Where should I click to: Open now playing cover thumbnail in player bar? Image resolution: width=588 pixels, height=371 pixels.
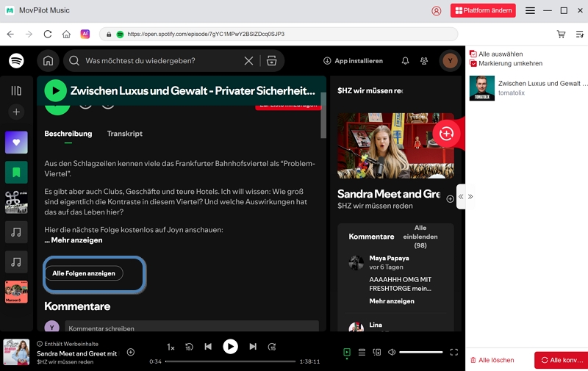16,352
